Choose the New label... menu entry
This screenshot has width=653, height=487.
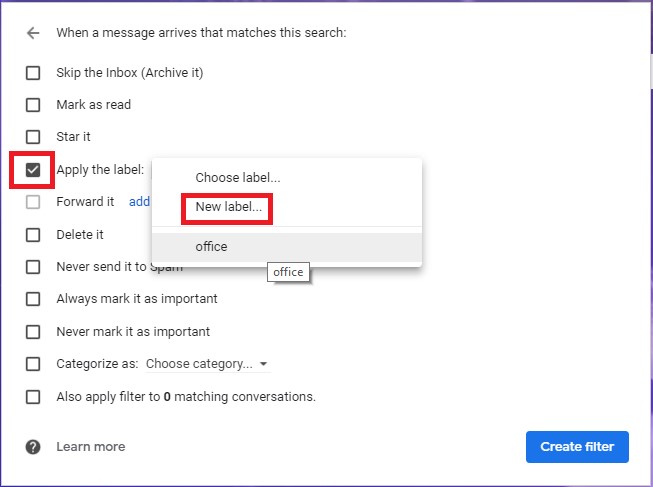[x=229, y=208]
